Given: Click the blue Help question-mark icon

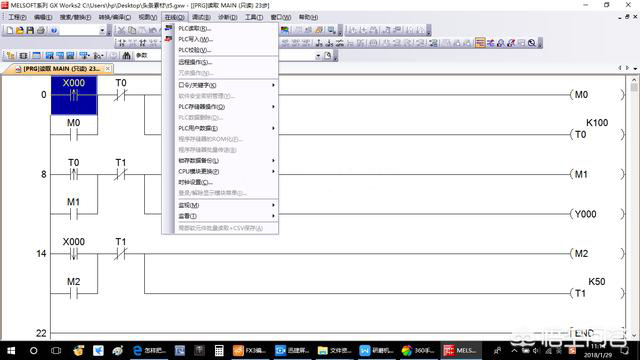Looking at the screenshot, I should [x=54, y=30].
